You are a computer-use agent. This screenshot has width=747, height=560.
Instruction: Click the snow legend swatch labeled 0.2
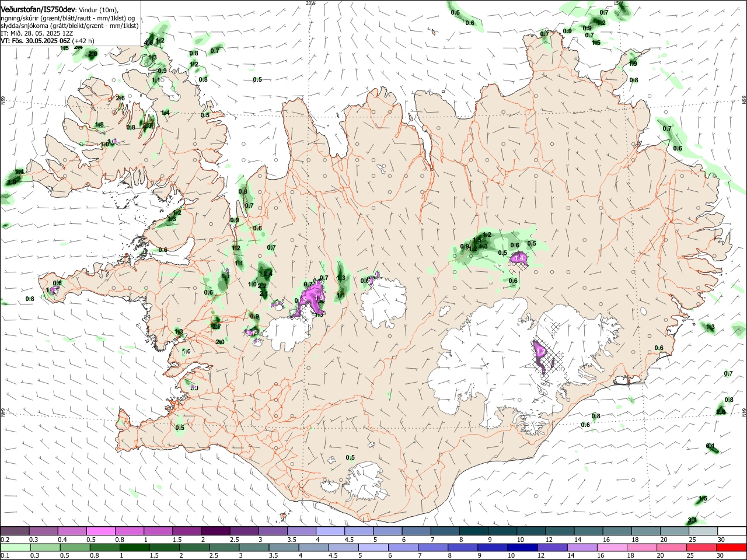(x=15, y=531)
